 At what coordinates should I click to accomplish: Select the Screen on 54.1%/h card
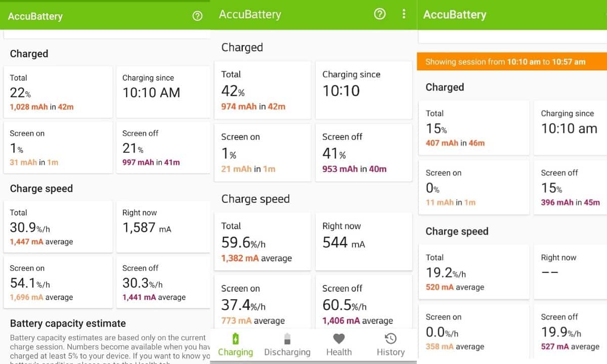(58, 282)
